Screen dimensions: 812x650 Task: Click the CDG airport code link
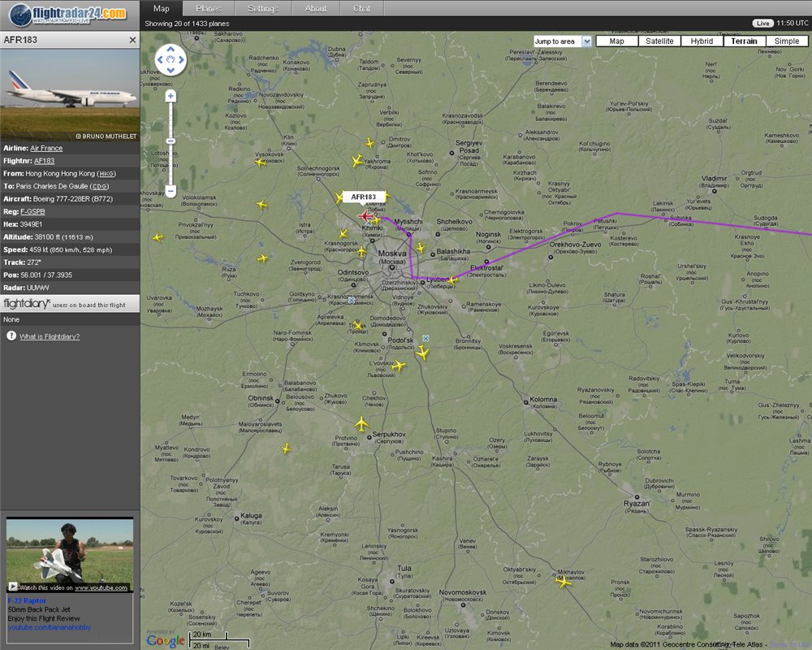pyautogui.click(x=99, y=186)
